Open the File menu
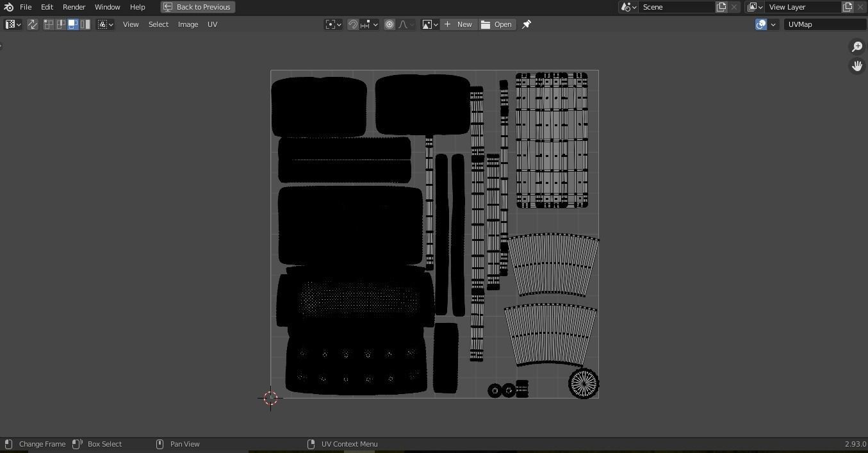The image size is (868, 453). (26, 7)
